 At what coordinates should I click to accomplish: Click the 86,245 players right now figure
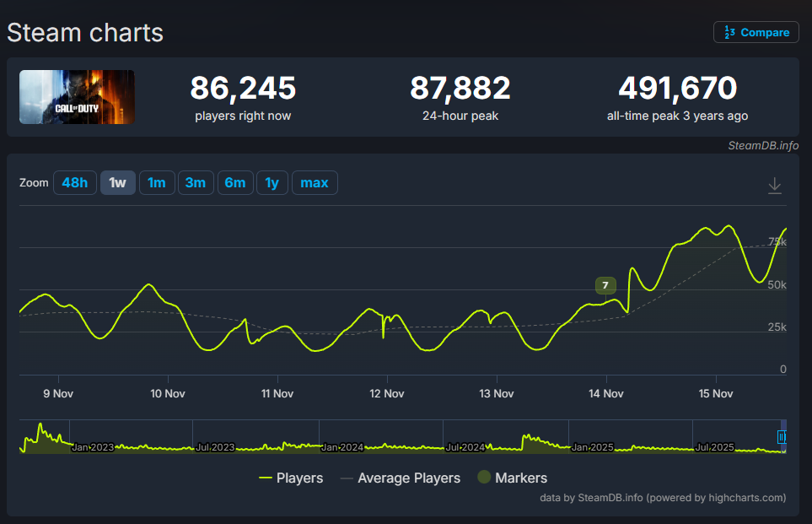[243, 88]
